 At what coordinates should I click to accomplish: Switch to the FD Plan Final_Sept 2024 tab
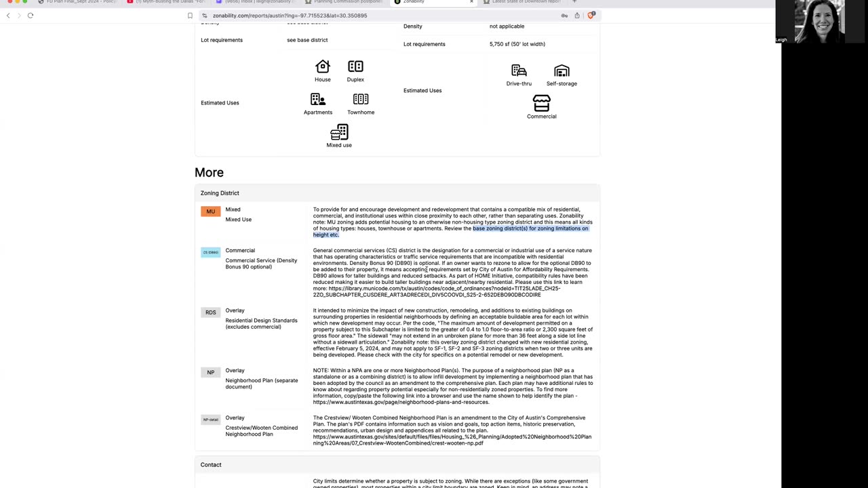pos(78,2)
